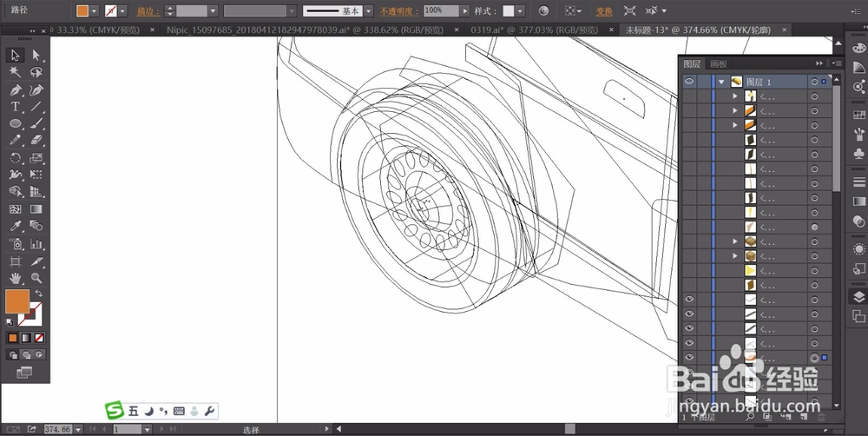Switch to the 33.33% (CMYK/预览) document tab
Screen dimensions: 868x436
point(97,30)
